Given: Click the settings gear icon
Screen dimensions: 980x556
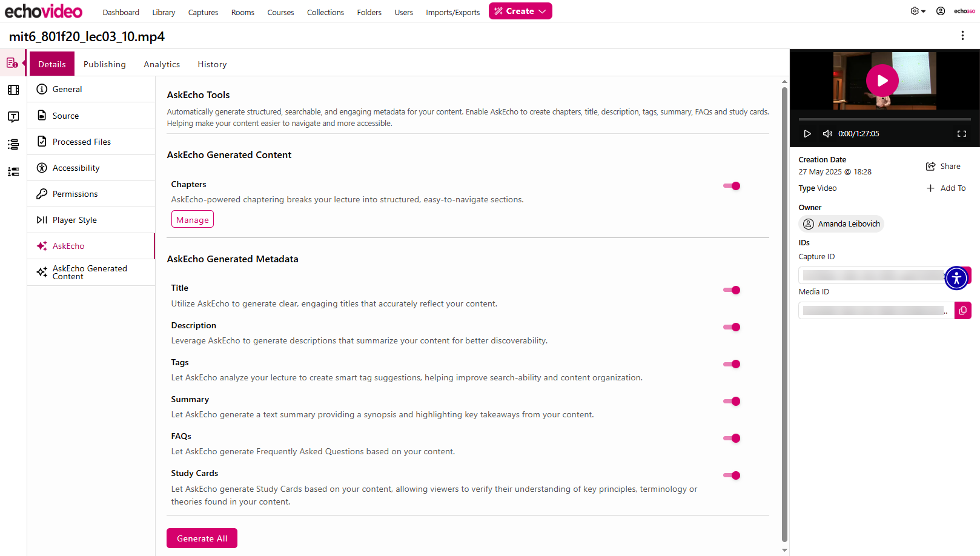Looking at the screenshot, I should point(915,11).
